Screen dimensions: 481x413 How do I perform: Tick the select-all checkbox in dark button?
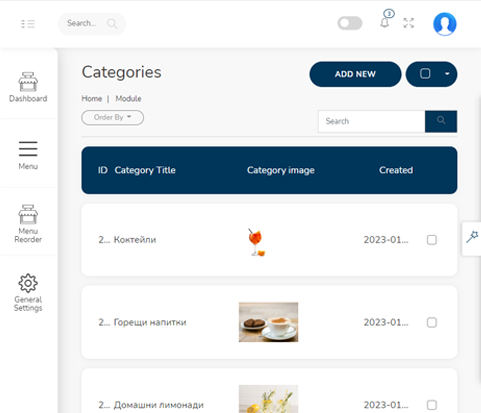pos(425,74)
